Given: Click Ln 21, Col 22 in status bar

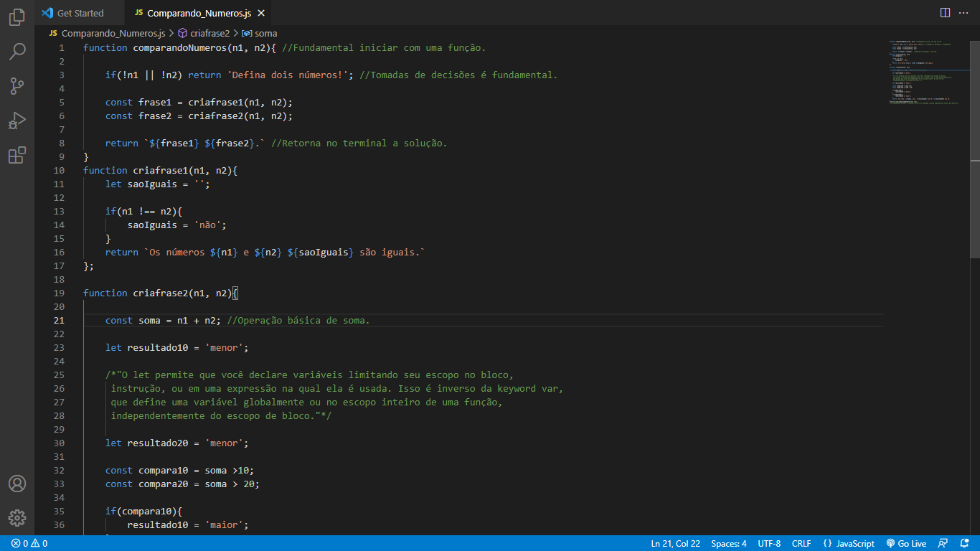Looking at the screenshot, I should click(675, 543).
